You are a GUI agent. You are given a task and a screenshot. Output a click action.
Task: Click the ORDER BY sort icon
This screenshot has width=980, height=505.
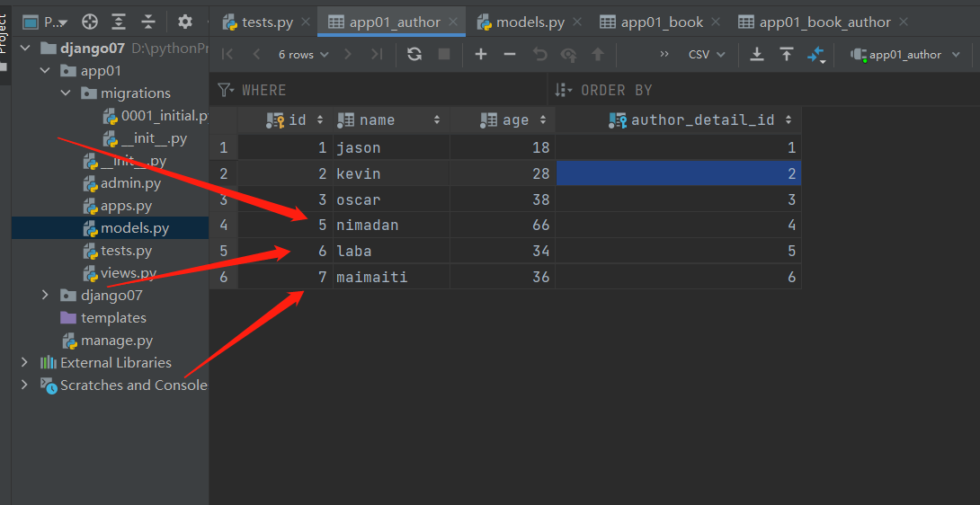(x=563, y=90)
